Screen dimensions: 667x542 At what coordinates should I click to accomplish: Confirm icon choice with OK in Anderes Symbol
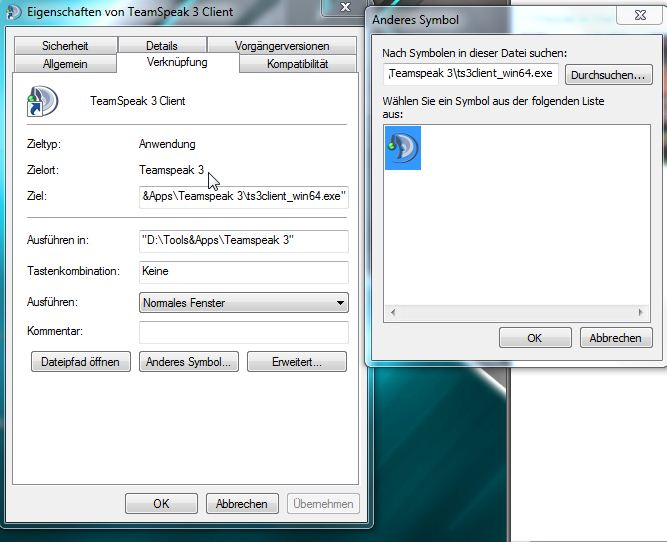click(535, 338)
